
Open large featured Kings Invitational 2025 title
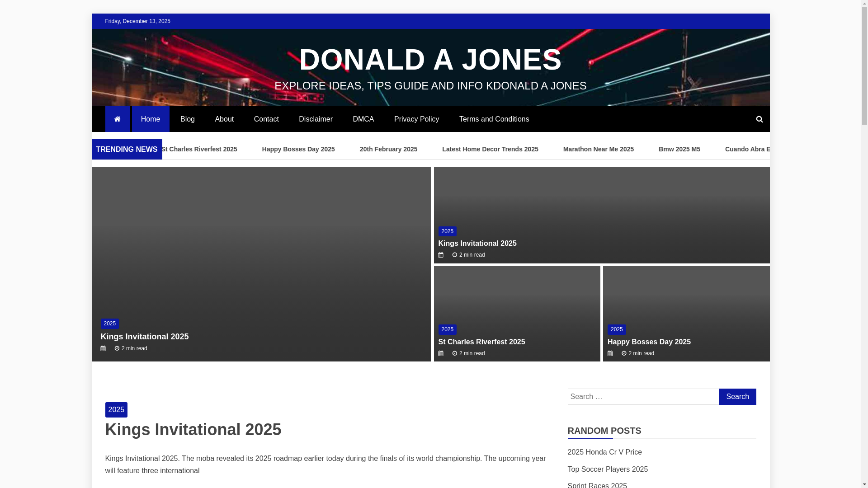[x=145, y=337]
